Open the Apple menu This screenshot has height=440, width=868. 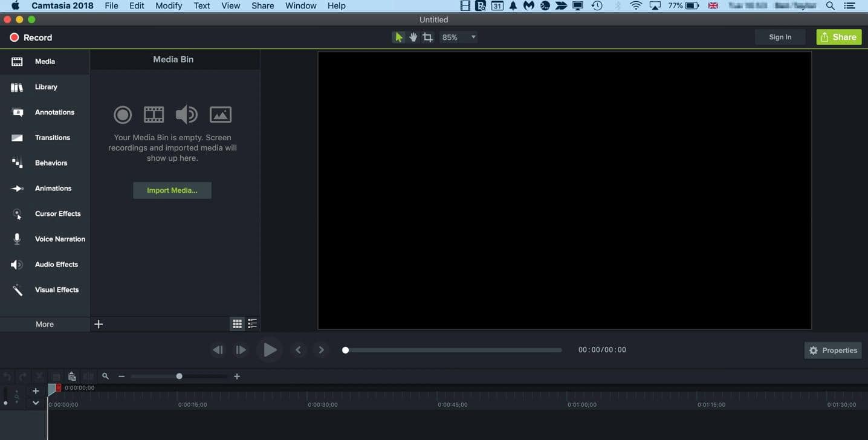click(x=15, y=5)
